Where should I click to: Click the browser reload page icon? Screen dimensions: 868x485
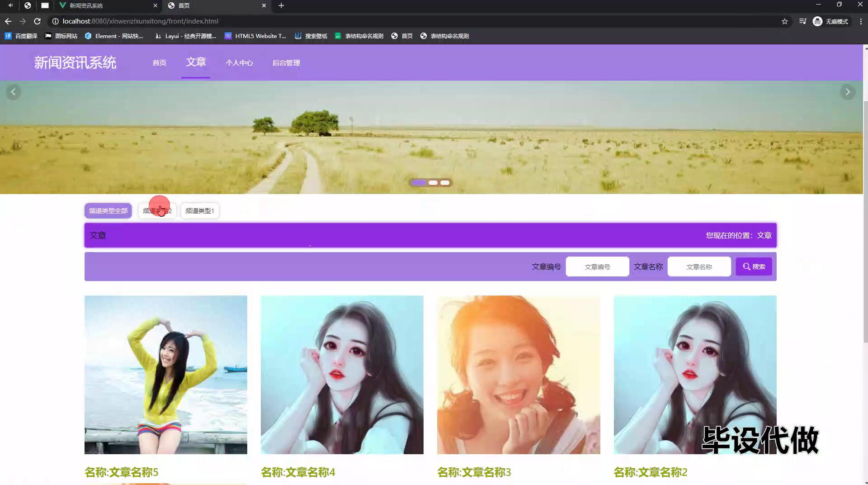[38, 21]
